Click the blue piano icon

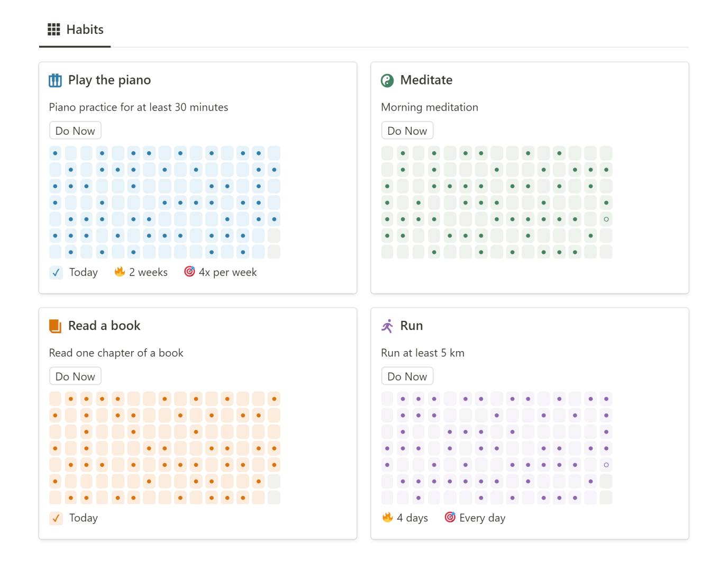click(55, 80)
